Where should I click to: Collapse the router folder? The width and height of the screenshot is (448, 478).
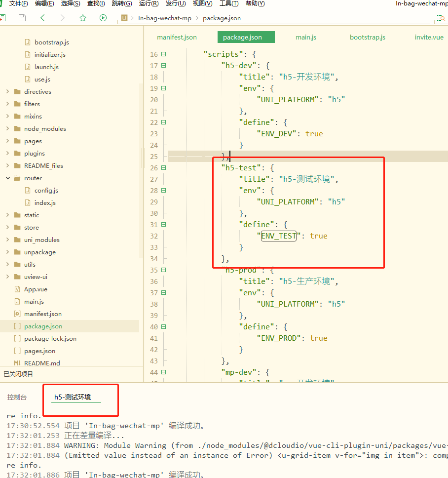point(8,178)
